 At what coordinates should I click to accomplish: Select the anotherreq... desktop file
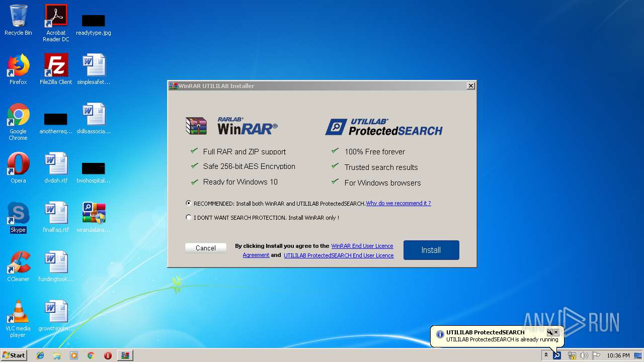56,123
